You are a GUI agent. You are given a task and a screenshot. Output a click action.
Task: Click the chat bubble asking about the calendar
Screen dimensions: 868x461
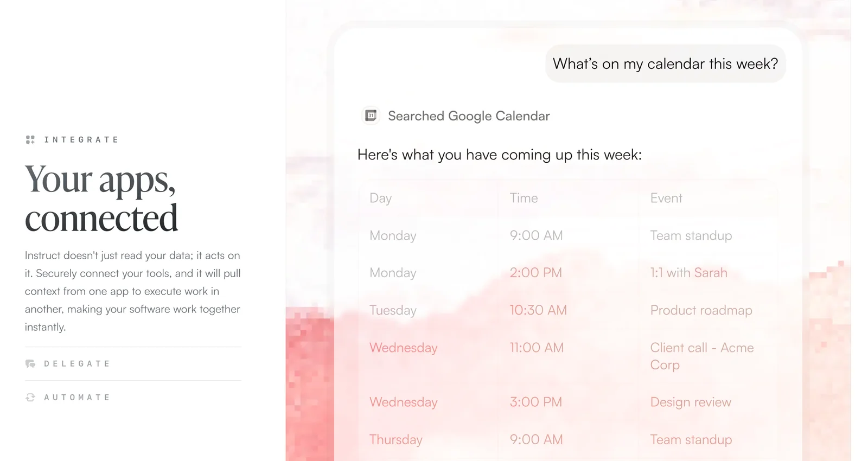pos(665,63)
